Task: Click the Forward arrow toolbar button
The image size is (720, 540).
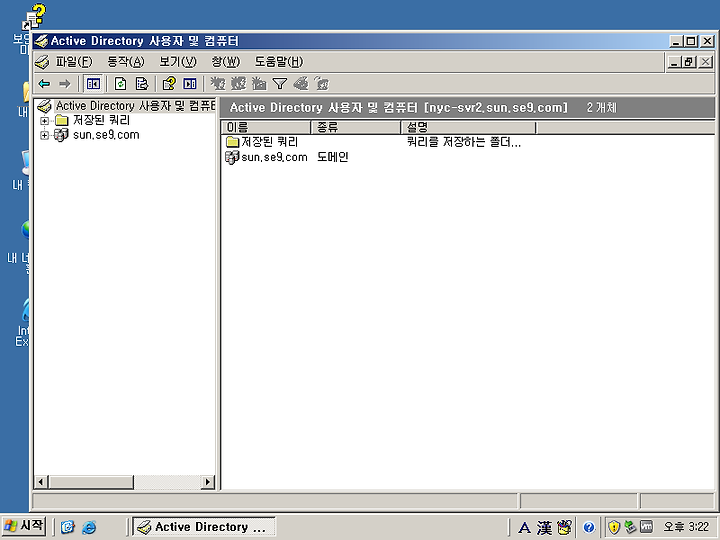Action: click(x=65, y=84)
